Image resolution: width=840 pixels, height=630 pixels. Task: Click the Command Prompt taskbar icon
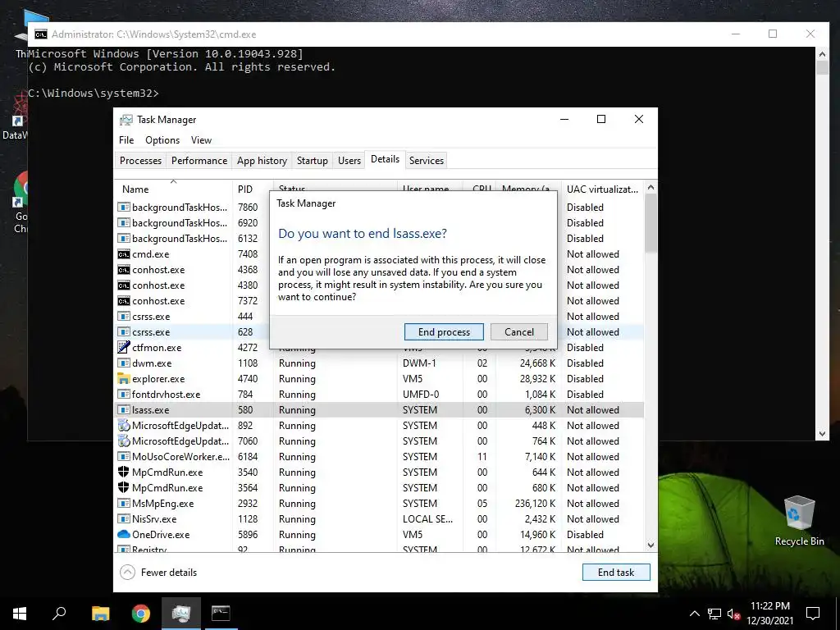pyautogui.click(x=221, y=614)
